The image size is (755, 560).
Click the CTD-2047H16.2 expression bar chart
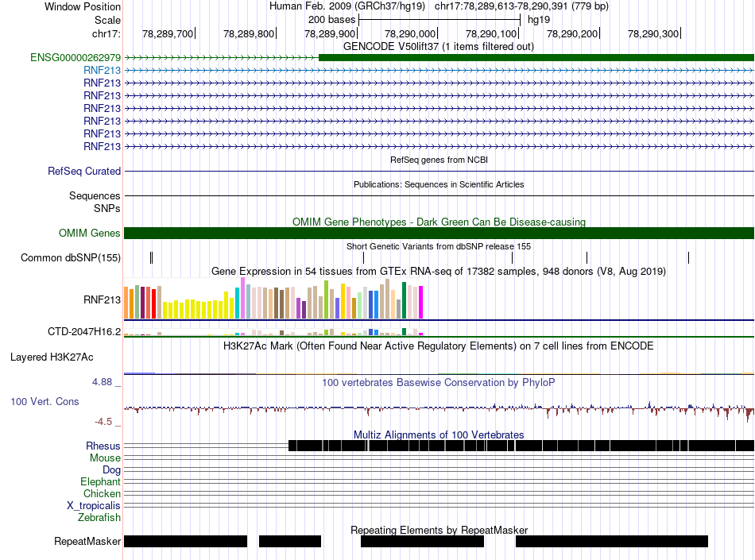(x=273, y=331)
